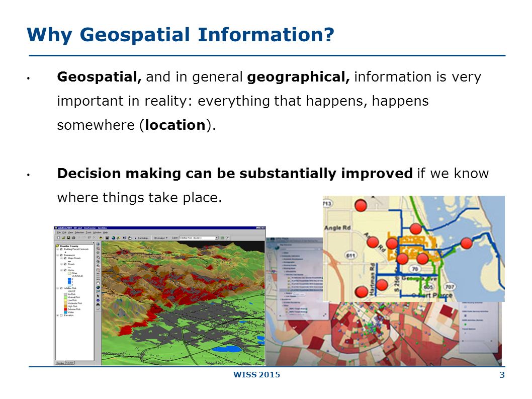
Task: Click the Backdrop toolbar button
Action: click(142, 238)
